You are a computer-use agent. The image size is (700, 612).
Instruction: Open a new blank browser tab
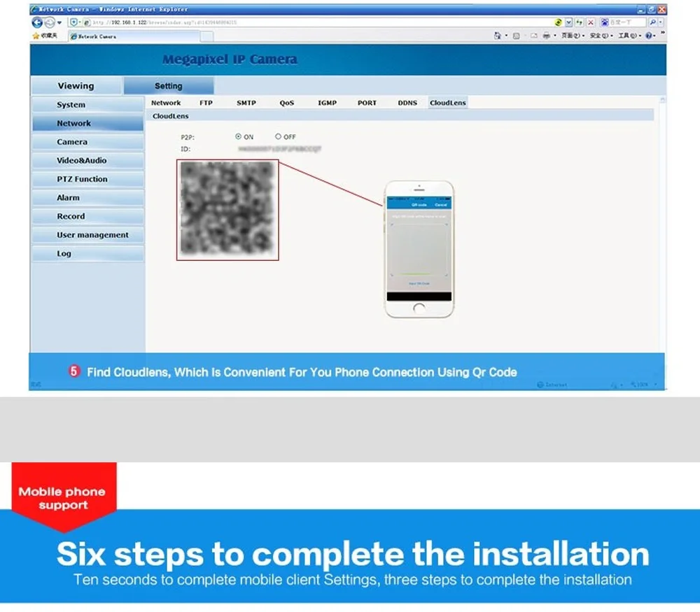click(206, 36)
